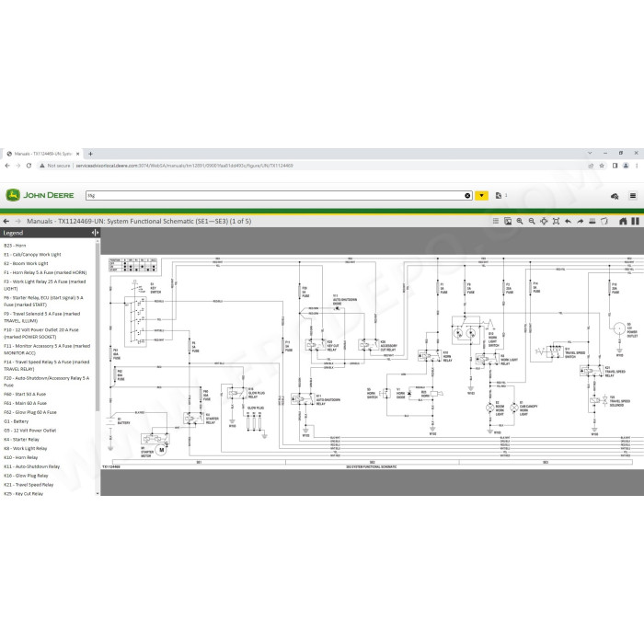644x644 pixels.
Task: Select the F3 - Work Light Relay 25 A Fuse entry
Action: click(45, 285)
